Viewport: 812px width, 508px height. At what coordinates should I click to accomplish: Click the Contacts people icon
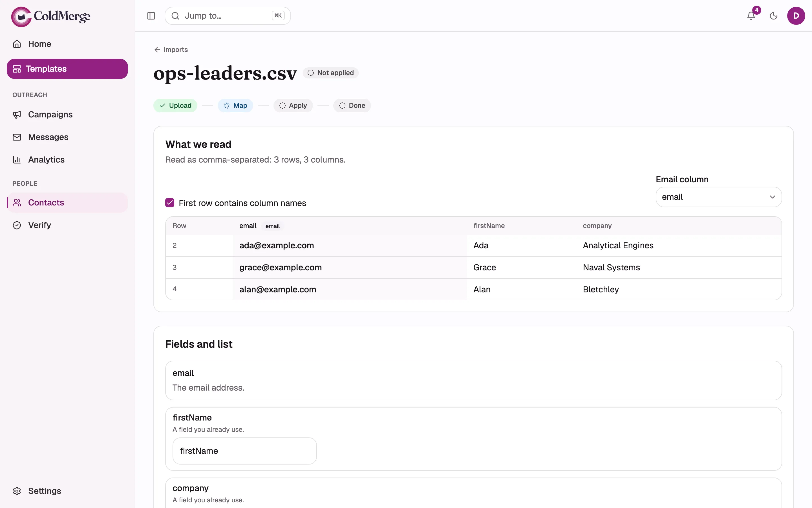[x=17, y=203]
